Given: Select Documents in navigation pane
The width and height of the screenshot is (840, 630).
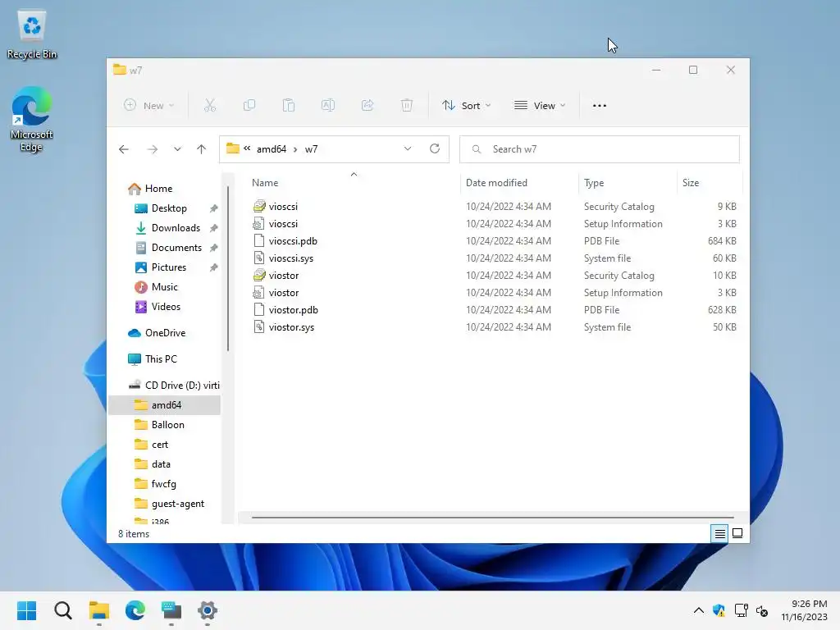Looking at the screenshot, I should pos(168,248).
